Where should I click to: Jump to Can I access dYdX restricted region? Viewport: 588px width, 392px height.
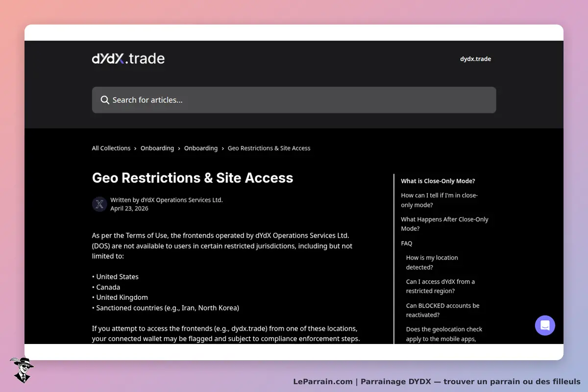pos(441,286)
